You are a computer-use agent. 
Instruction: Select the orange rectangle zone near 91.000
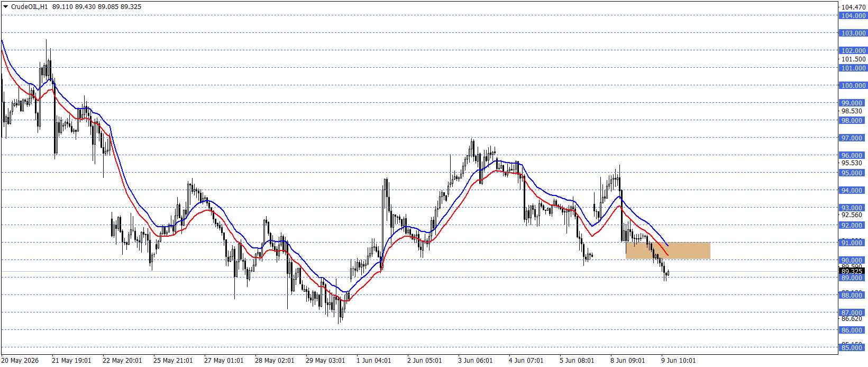tap(668, 250)
